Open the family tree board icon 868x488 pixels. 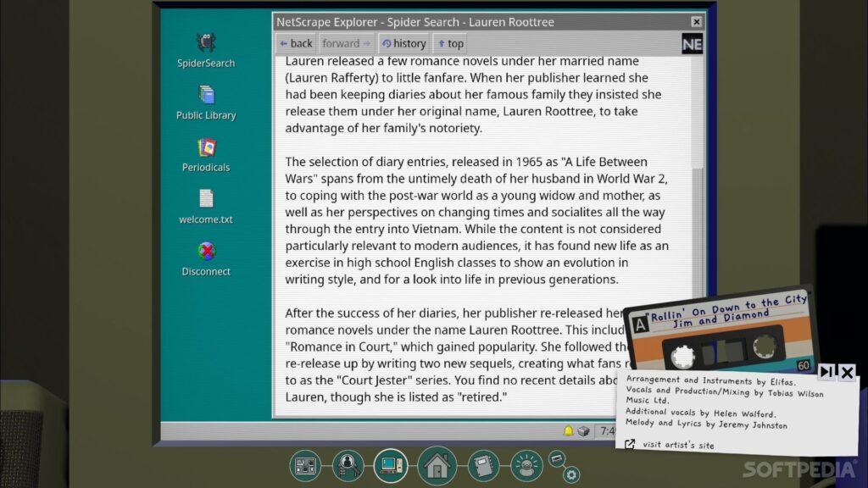(304, 465)
